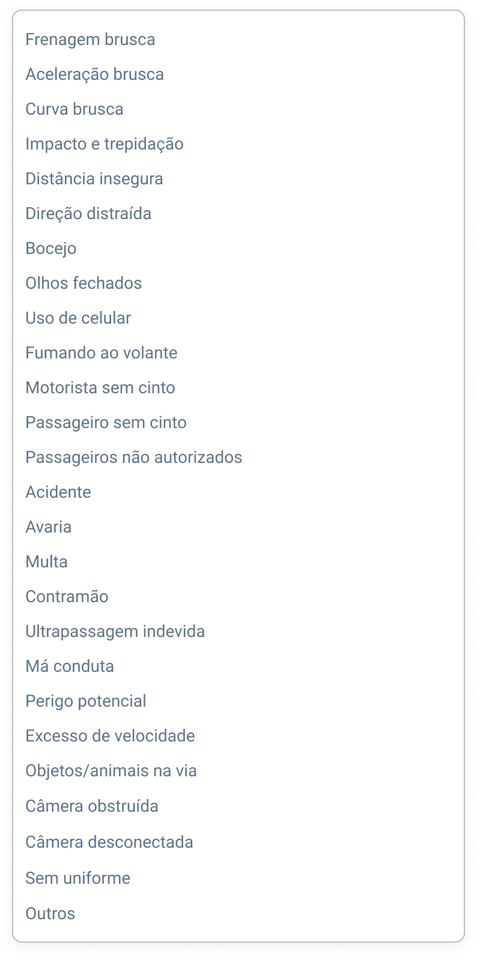This screenshot has height=957, width=477.
Task: Select Ultrapassagem indevida from the list
Action: coord(238,631)
